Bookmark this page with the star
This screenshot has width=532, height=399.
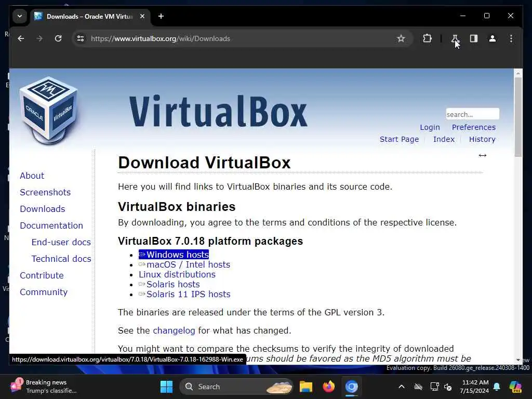401,38
